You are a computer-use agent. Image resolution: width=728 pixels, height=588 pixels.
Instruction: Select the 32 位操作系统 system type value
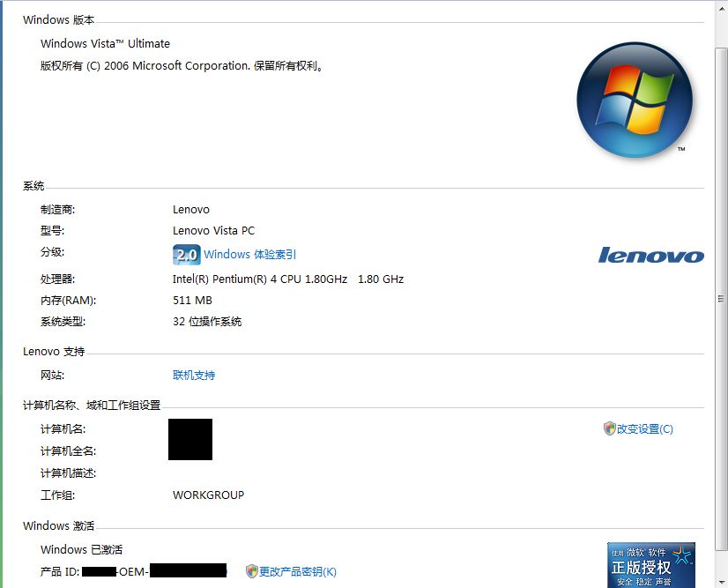[207, 322]
